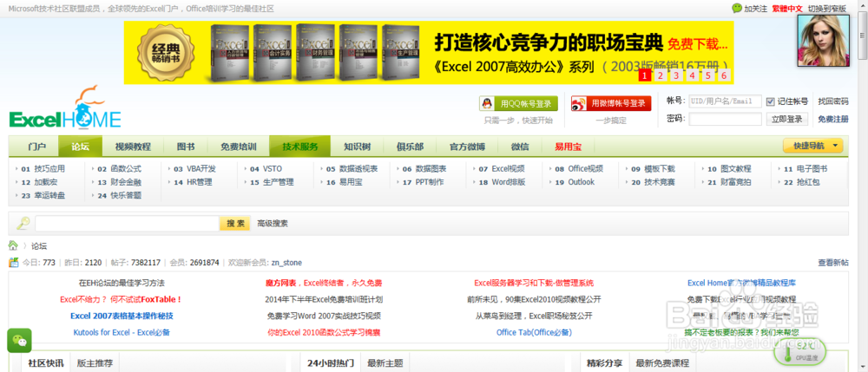Open the 知识树 nav tab
The height and width of the screenshot is (372, 868).
point(357,147)
